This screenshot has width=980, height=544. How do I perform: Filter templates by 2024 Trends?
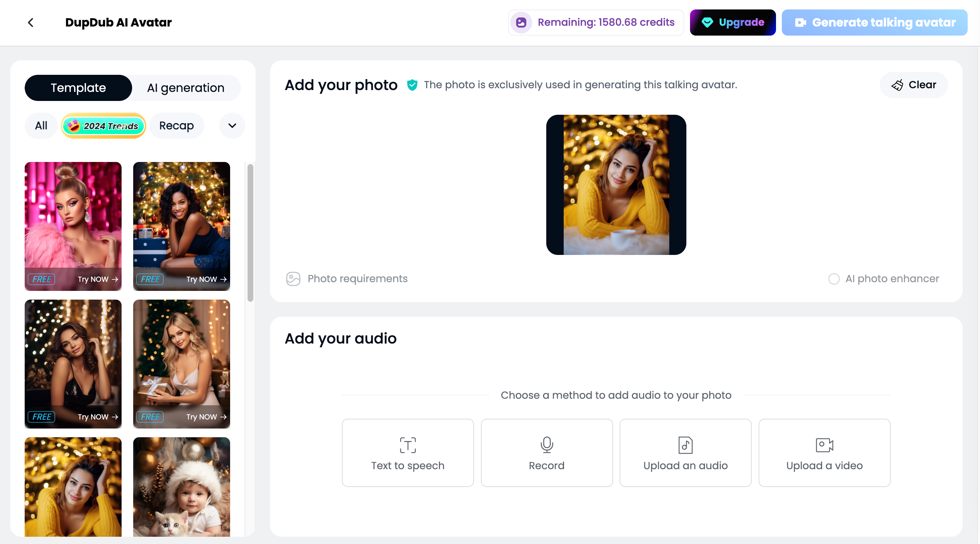click(103, 126)
